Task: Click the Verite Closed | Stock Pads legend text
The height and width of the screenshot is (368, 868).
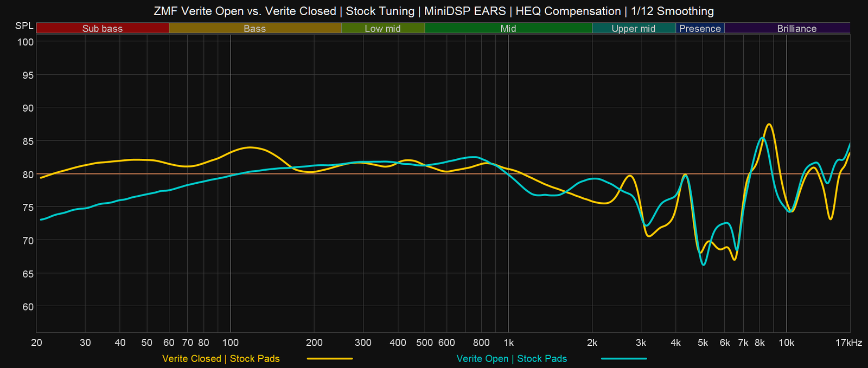Action: coord(221,359)
